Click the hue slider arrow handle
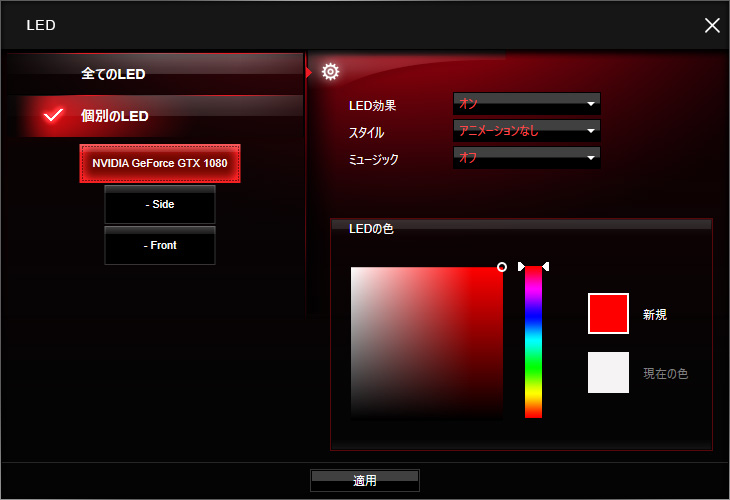Image resolution: width=730 pixels, height=500 pixels. 534,266
